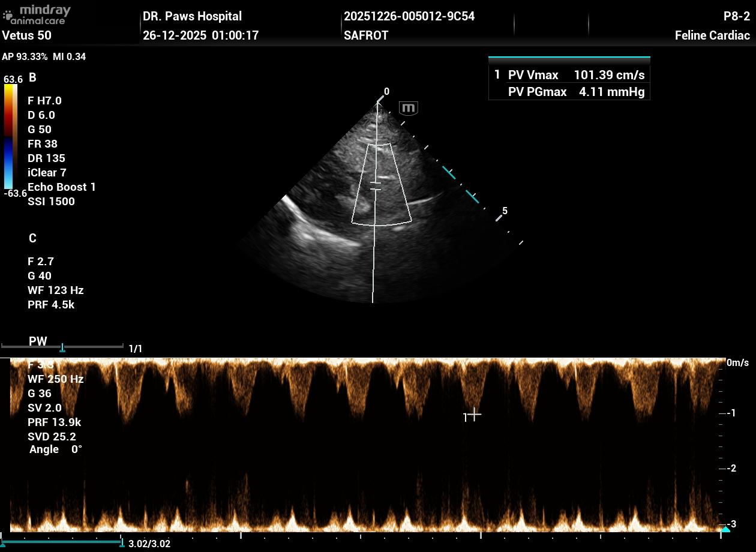Click the Mindray Animal Care logo
The image size is (756, 552).
pos(37,14)
